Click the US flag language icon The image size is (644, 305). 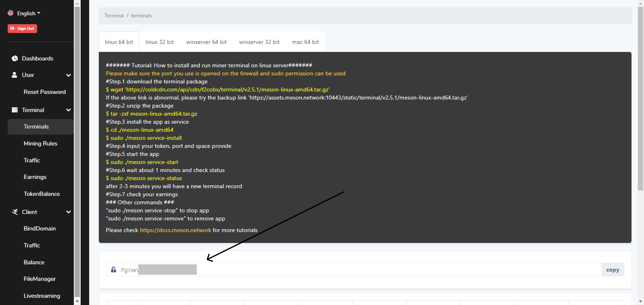click(10, 13)
